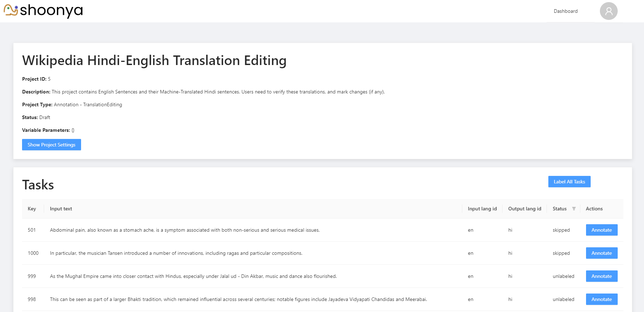644x312 pixels.
Task: Click the Show Project Settings button
Action: (52, 145)
